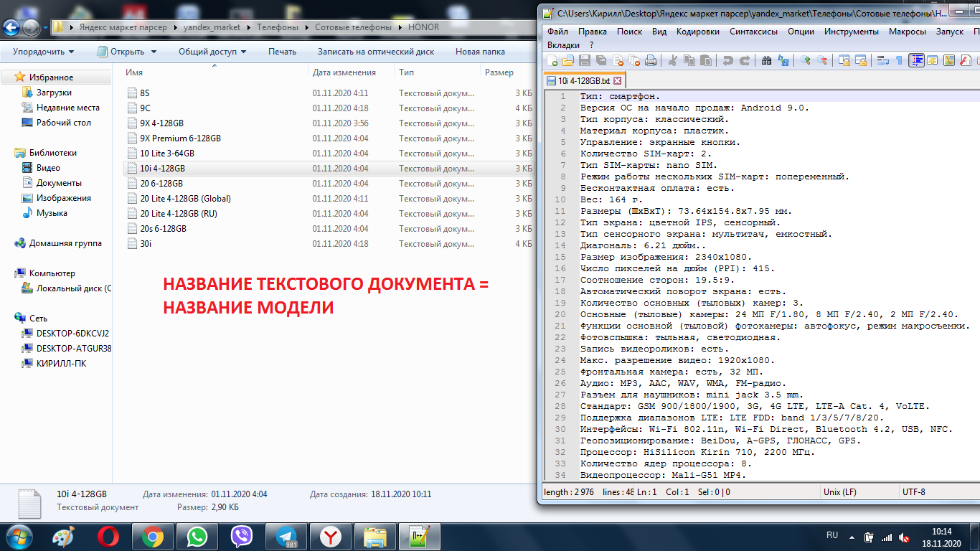Click the Undo arrow icon

727,61
